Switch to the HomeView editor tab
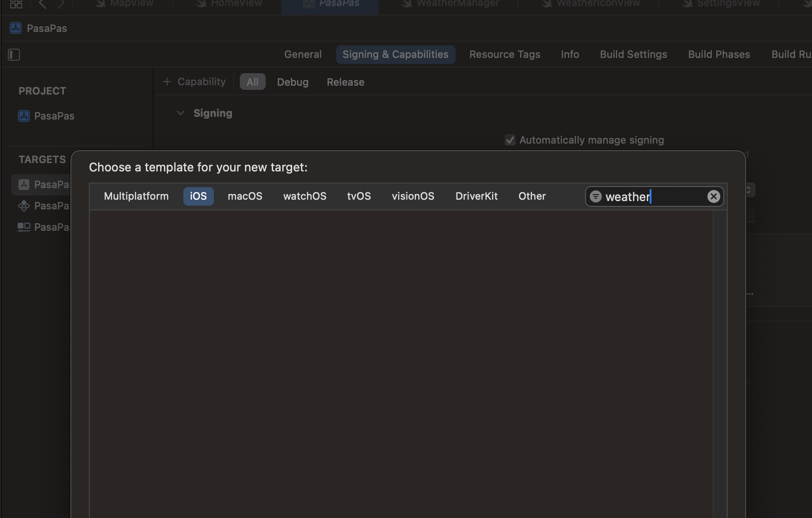Viewport: 812px width, 518px height. click(229, 4)
